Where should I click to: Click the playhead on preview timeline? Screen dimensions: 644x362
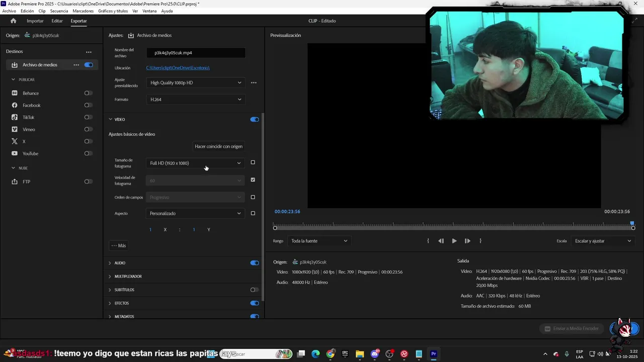pyautogui.click(x=632, y=224)
